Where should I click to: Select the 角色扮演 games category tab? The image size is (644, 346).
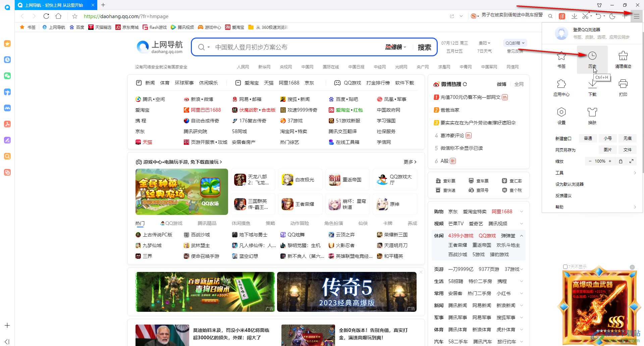pyautogui.click(x=334, y=223)
